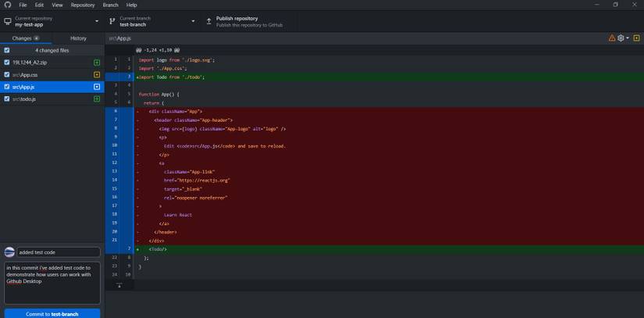Click the line-ending warning triangle icon

[x=612, y=38]
